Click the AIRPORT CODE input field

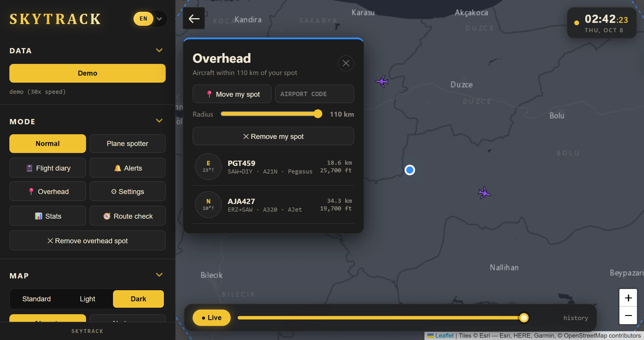click(x=315, y=94)
